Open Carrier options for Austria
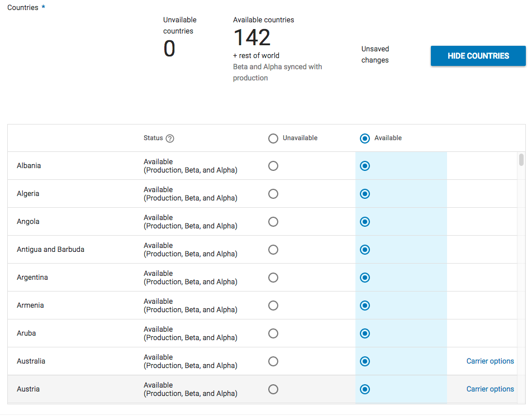Screen dimensions: 532x420 [x=490, y=389]
